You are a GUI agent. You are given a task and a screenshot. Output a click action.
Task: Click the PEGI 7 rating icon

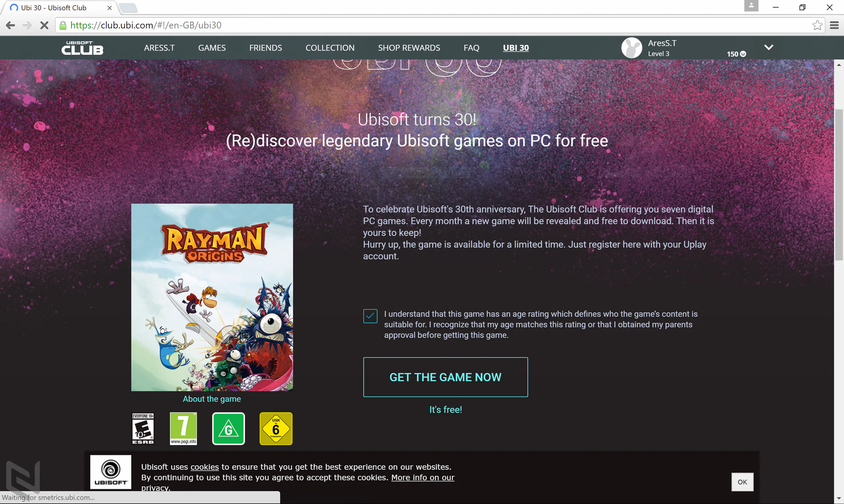click(183, 429)
